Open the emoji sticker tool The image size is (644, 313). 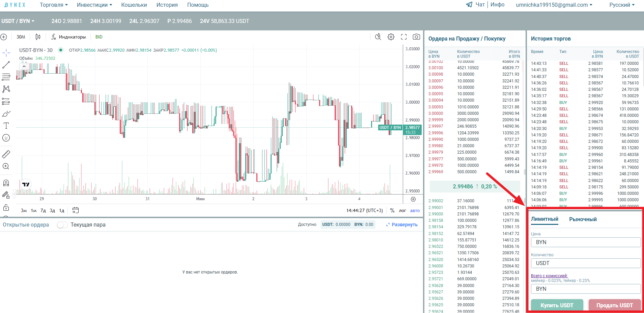pos(6,138)
